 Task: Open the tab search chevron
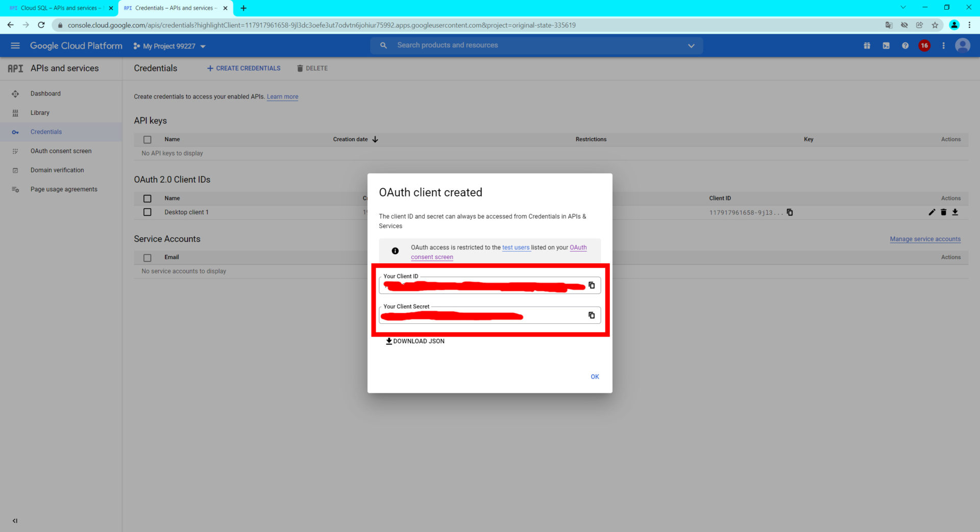click(x=903, y=8)
